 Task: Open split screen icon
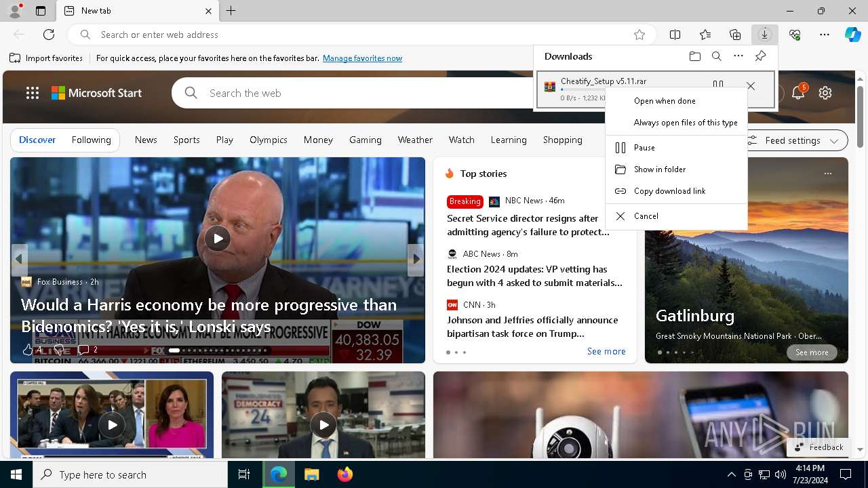pyautogui.click(x=675, y=35)
